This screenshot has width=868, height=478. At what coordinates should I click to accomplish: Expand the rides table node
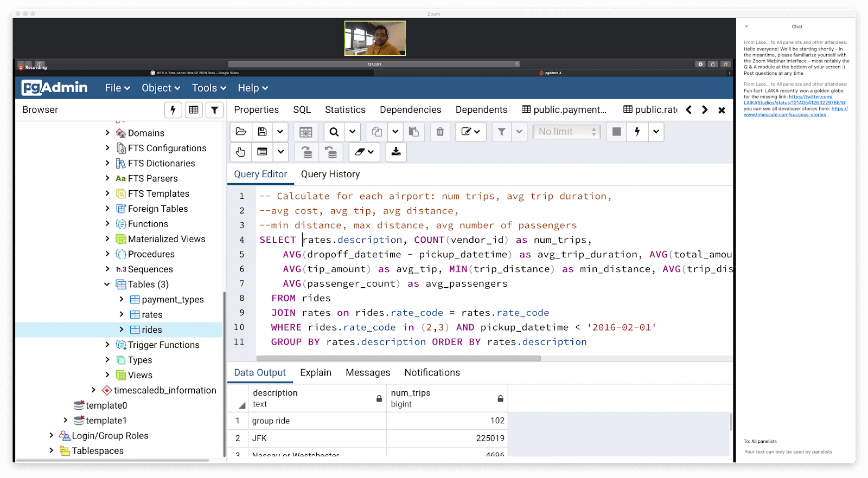click(121, 330)
